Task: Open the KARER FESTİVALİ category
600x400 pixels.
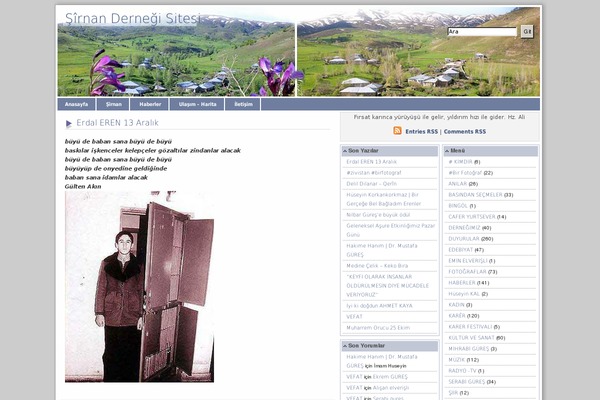Action: [470, 327]
